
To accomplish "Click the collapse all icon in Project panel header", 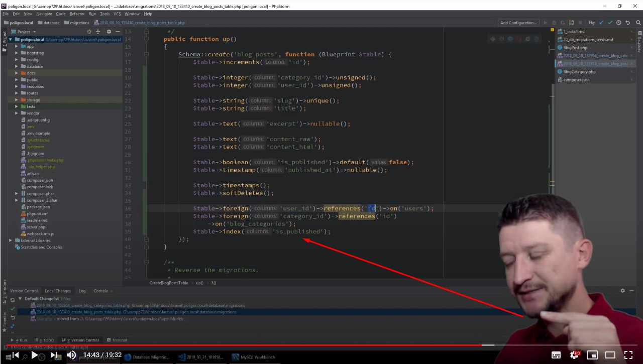I will coord(97,32).
